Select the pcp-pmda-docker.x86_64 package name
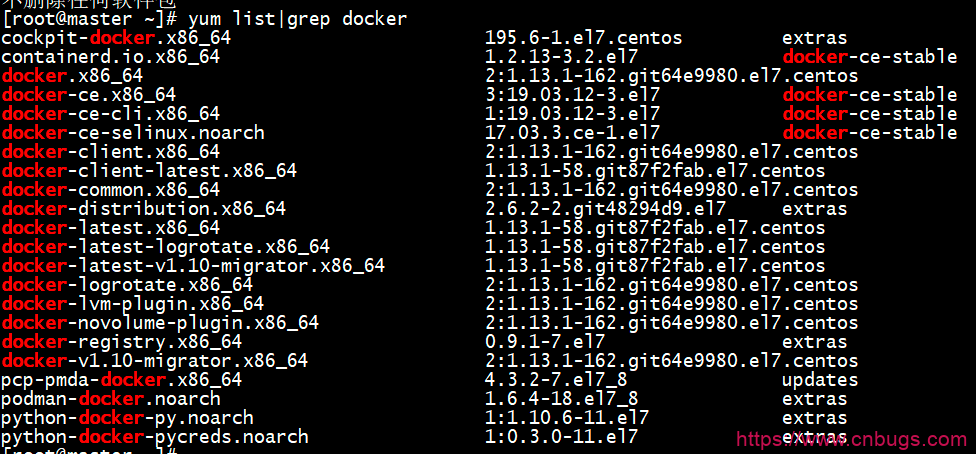This screenshot has height=454, width=976. (121, 380)
